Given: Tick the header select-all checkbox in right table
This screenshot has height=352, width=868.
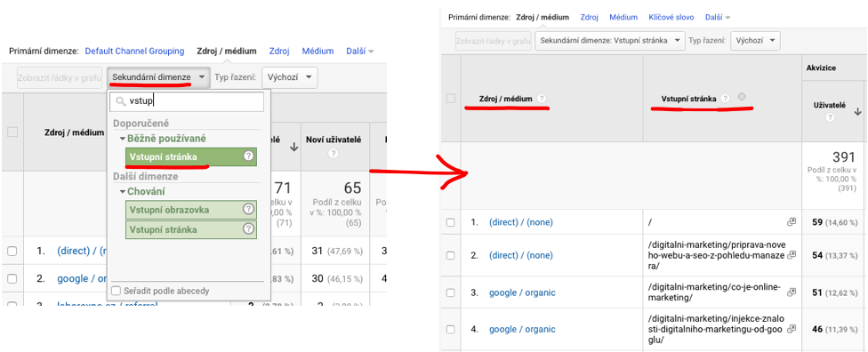Looking at the screenshot, I should (x=451, y=99).
